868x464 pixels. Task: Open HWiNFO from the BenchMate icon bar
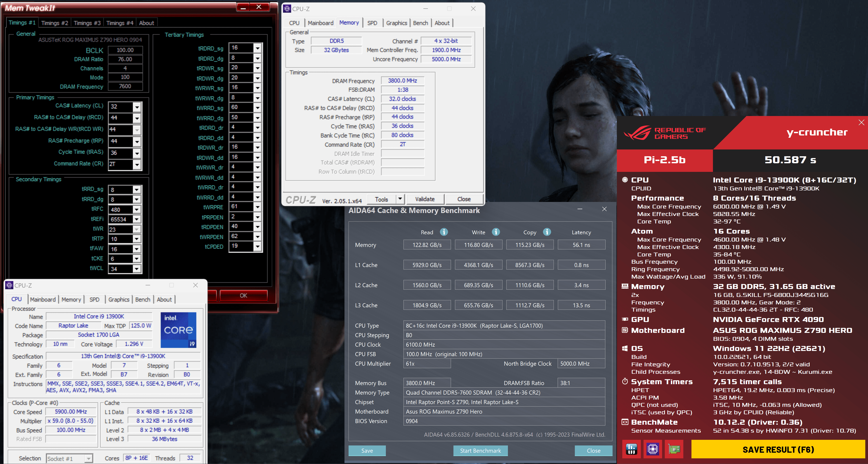(631, 449)
